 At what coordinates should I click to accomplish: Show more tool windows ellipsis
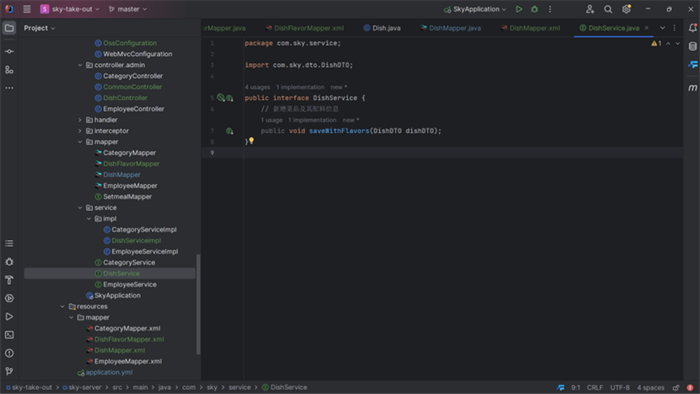point(9,88)
